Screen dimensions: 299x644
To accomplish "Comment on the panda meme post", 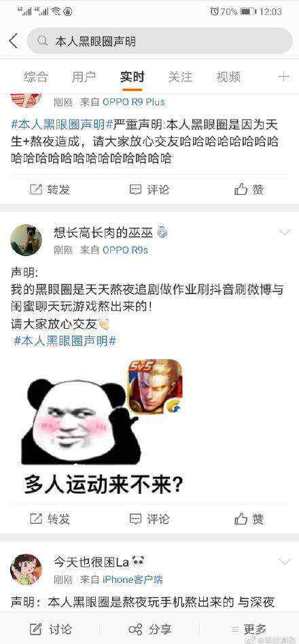I will pyautogui.click(x=149, y=519).
